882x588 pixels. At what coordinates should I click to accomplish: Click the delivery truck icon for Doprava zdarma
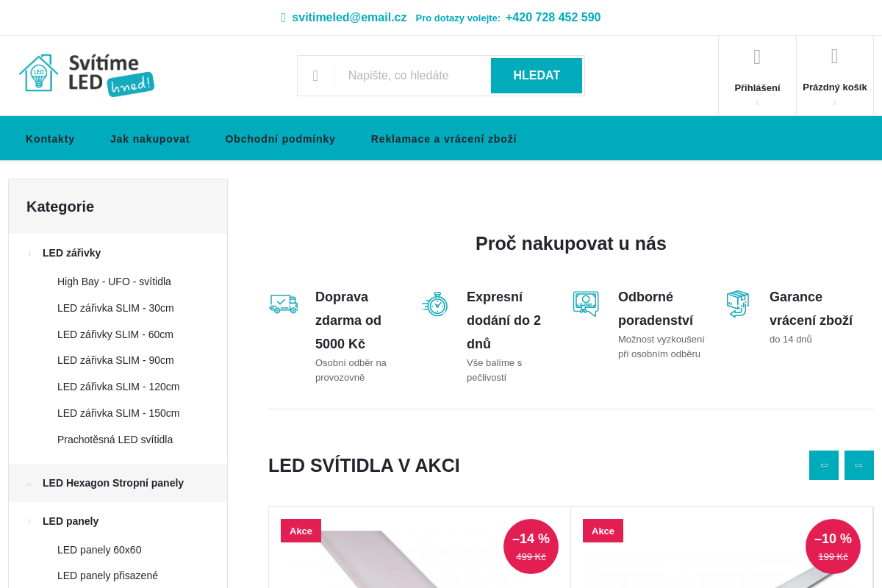[284, 303]
